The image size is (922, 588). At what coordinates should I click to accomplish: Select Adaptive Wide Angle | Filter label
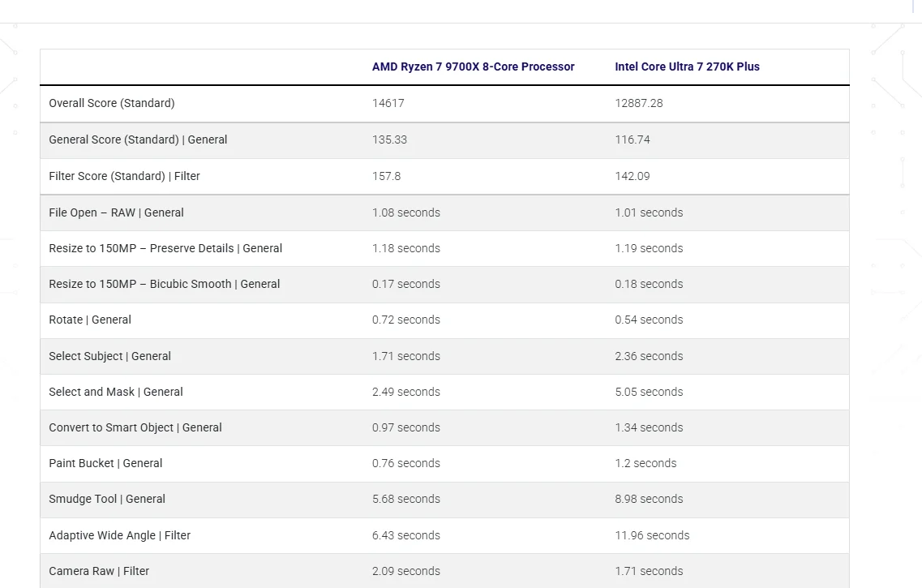(x=119, y=535)
